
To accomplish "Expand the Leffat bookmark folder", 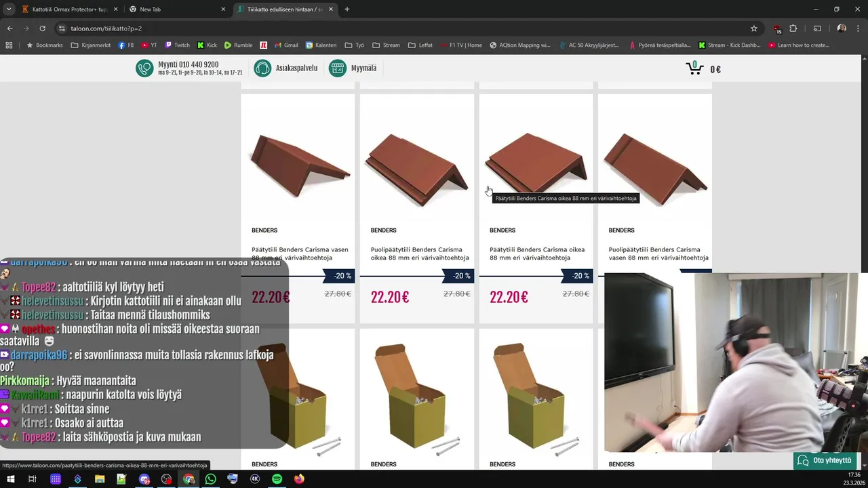I will (420, 45).
